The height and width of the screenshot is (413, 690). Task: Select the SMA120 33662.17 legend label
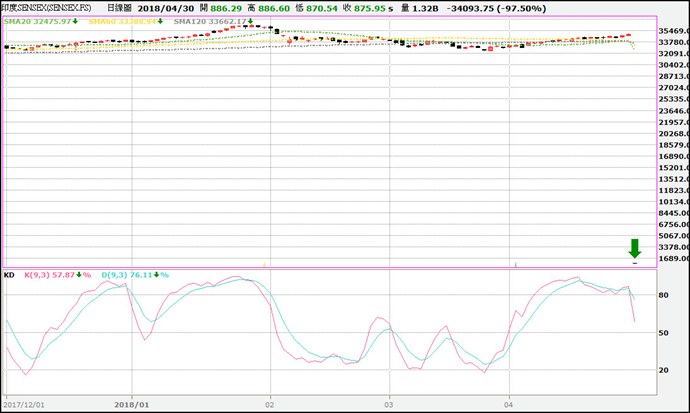210,20
